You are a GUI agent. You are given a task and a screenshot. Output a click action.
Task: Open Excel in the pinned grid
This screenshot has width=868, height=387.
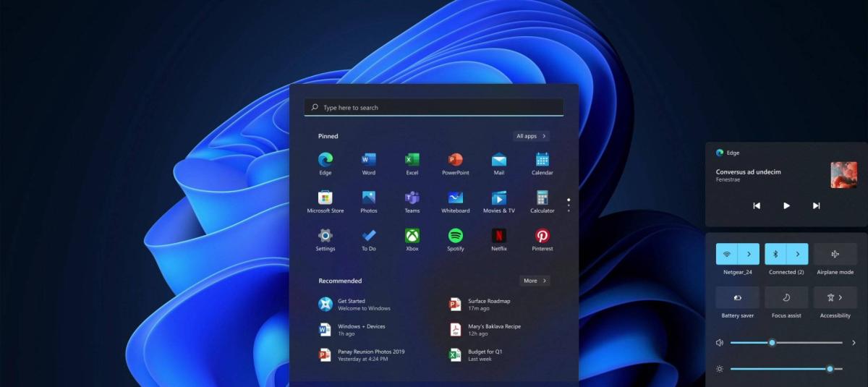point(412,160)
